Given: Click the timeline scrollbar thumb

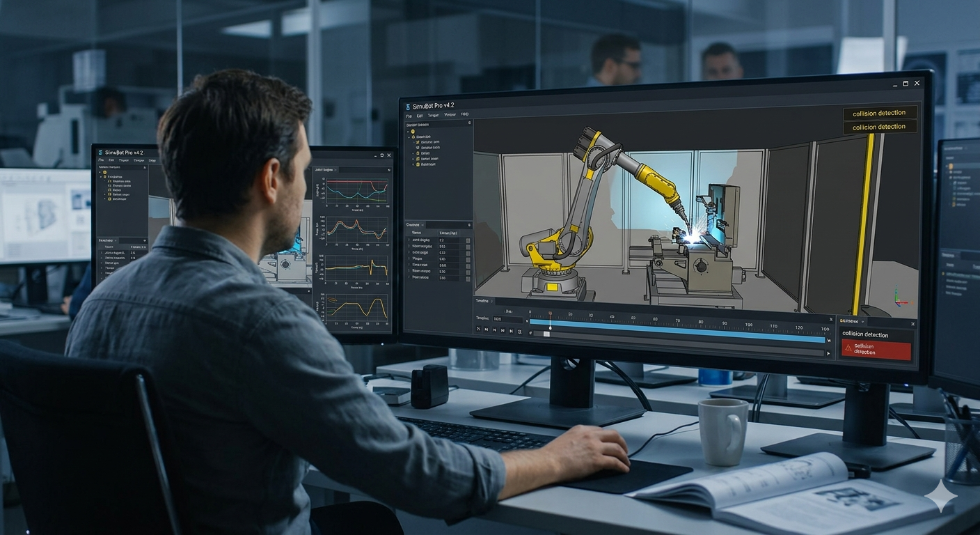Looking at the screenshot, I should pyautogui.click(x=546, y=334).
